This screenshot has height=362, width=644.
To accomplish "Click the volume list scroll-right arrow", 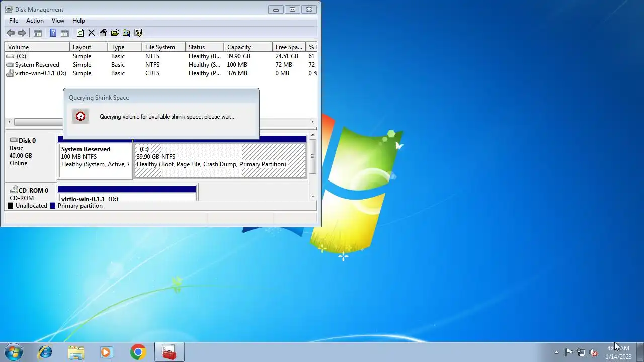I will point(312,122).
